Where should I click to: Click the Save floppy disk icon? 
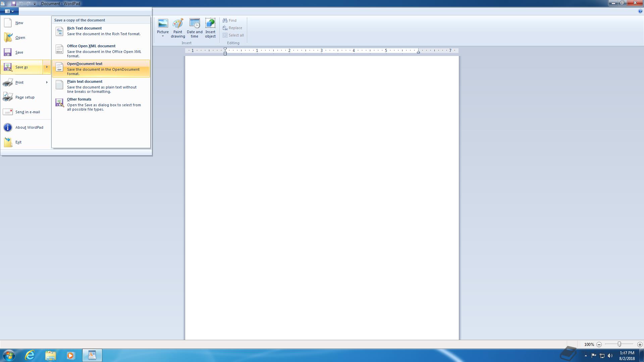pos(8,52)
